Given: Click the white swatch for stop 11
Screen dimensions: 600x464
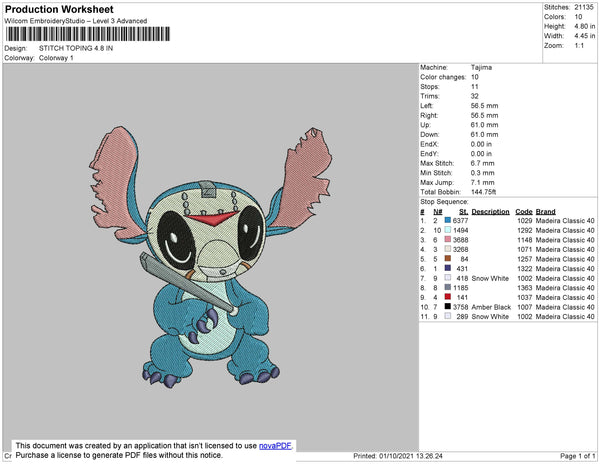Looking at the screenshot, I should coord(447,316).
